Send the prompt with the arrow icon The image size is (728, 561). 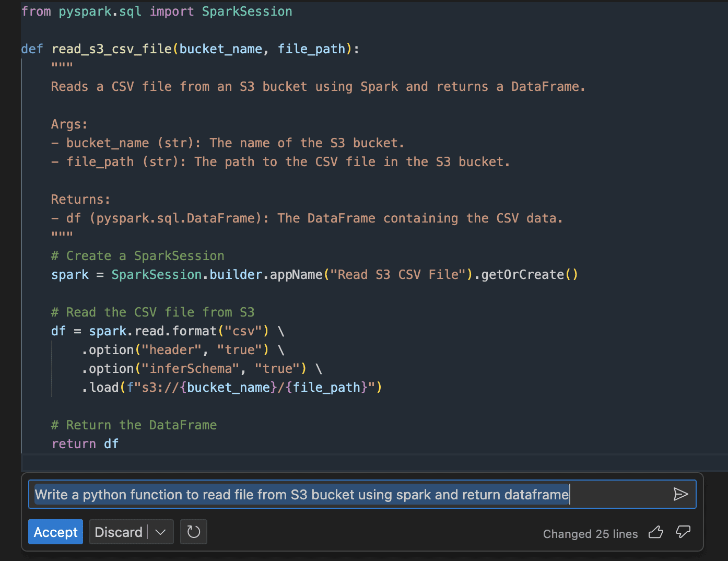click(680, 494)
